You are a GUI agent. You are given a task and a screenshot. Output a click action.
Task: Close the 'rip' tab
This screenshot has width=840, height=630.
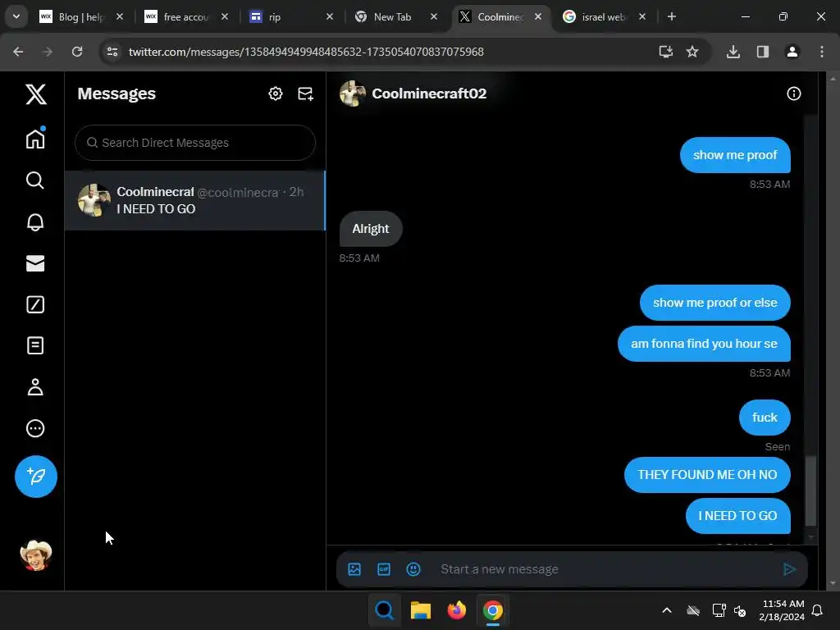[x=330, y=16]
